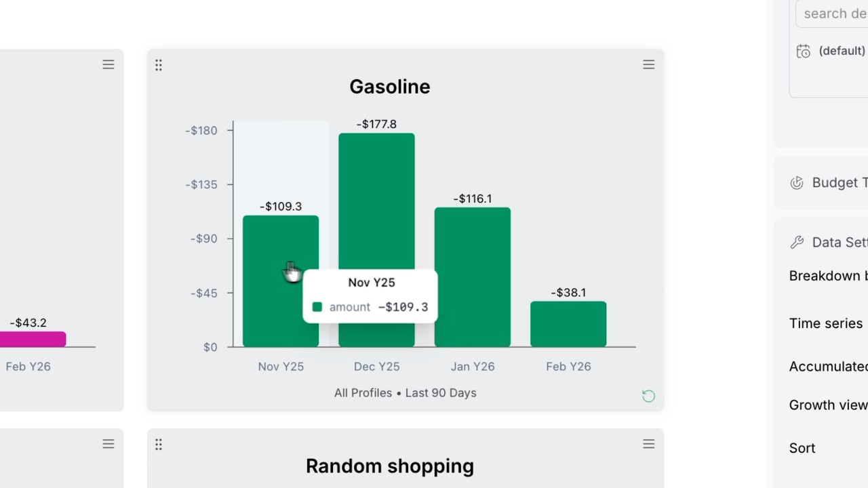Click the Sort setting
Viewport: 868px width, 488px height.
click(802, 448)
